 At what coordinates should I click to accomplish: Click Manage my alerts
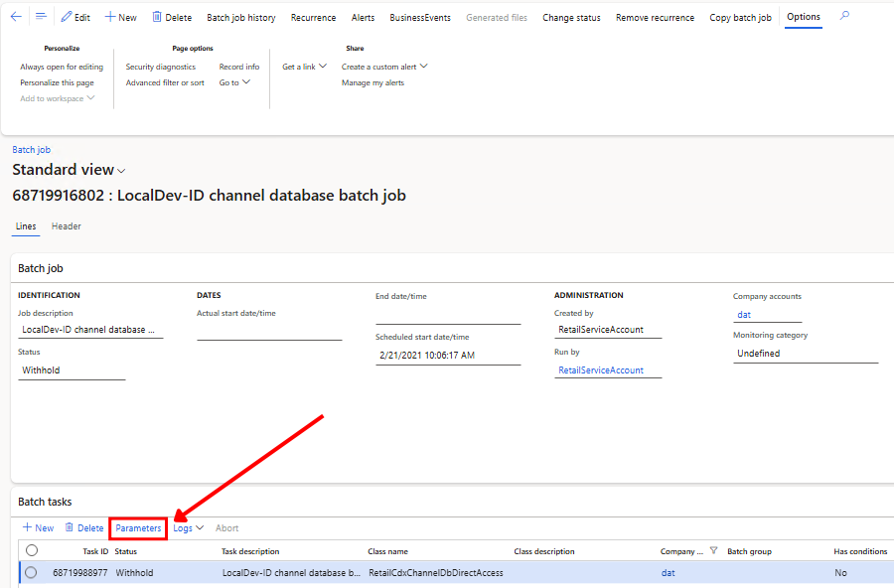[x=372, y=82]
